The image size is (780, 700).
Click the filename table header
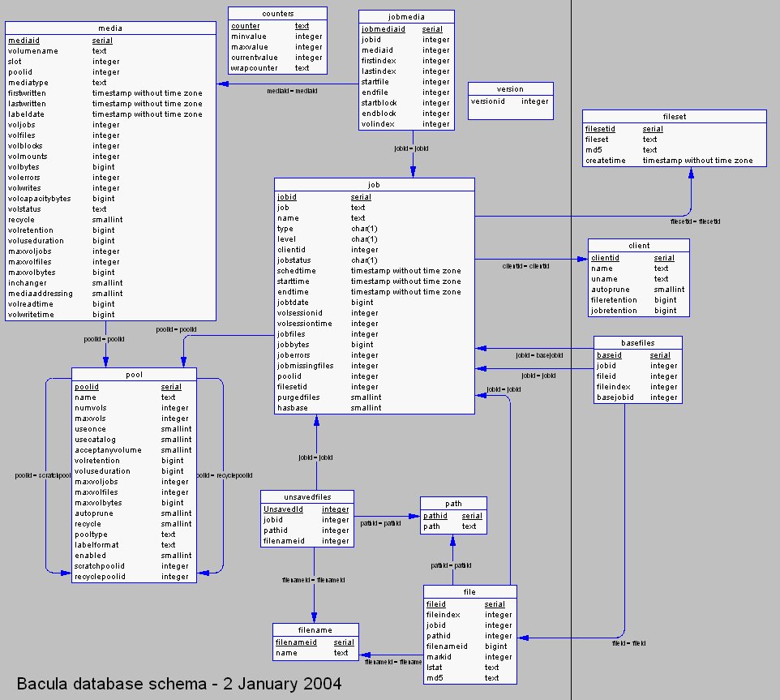click(x=315, y=630)
